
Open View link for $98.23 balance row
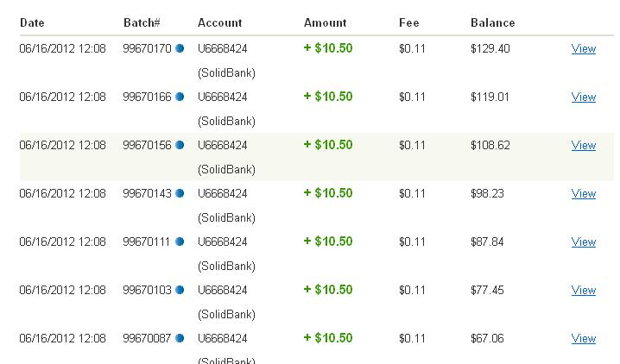click(584, 194)
